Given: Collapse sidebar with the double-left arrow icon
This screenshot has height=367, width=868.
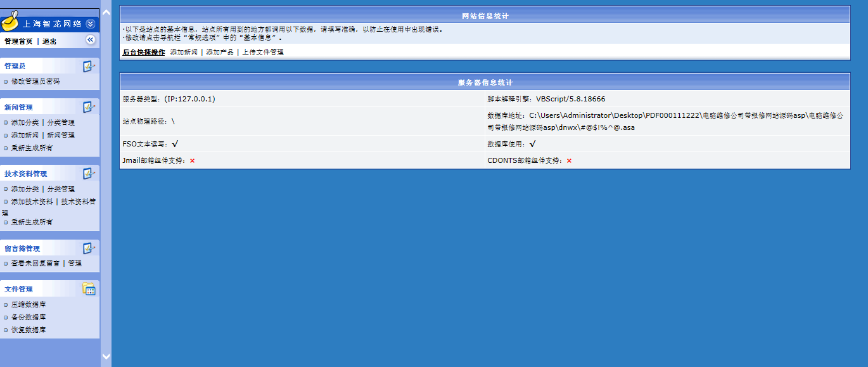Looking at the screenshot, I should (90, 40).
